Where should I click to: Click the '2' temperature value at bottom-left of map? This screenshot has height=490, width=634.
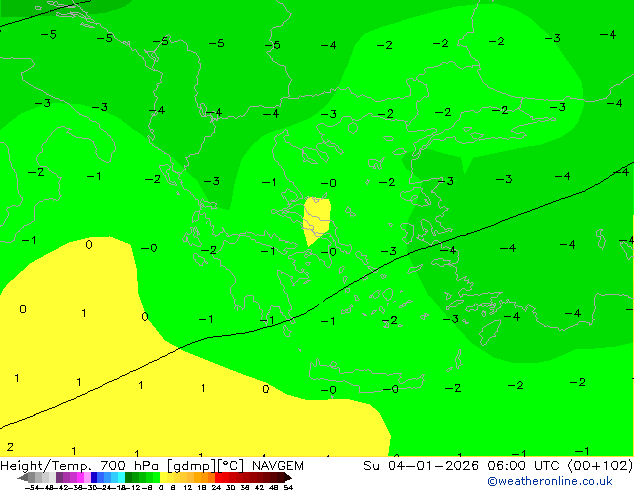10,447
